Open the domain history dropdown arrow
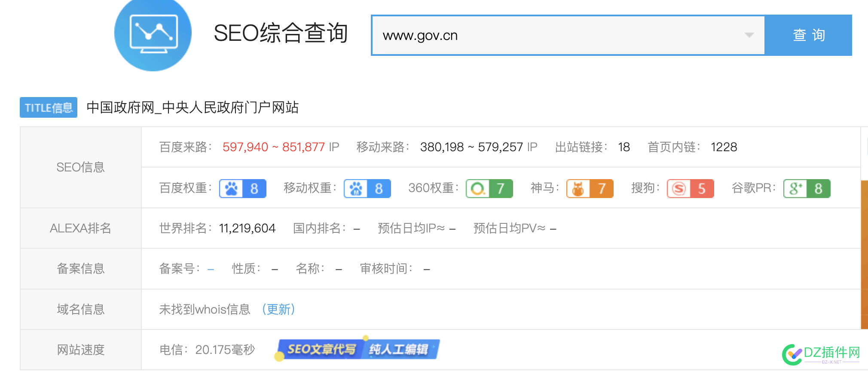Screen dimensions: 868x372 [749, 35]
